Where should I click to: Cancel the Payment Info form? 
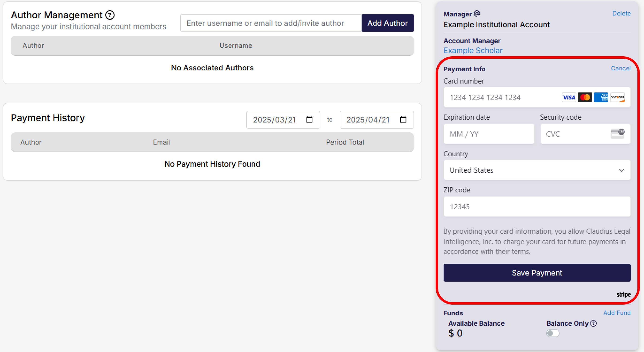tap(621, 68)
